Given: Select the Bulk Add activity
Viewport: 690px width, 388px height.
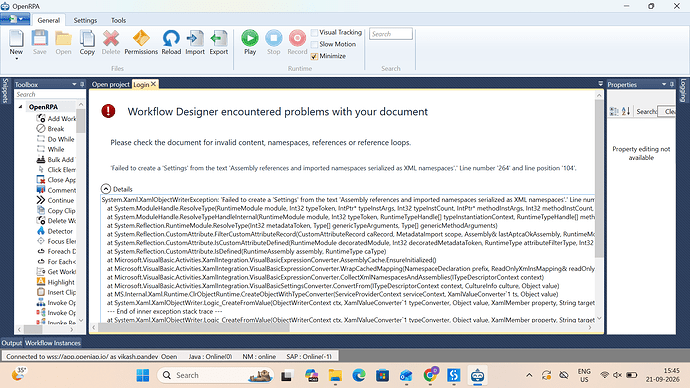Looking at the screenshot, I should [55, 159].
